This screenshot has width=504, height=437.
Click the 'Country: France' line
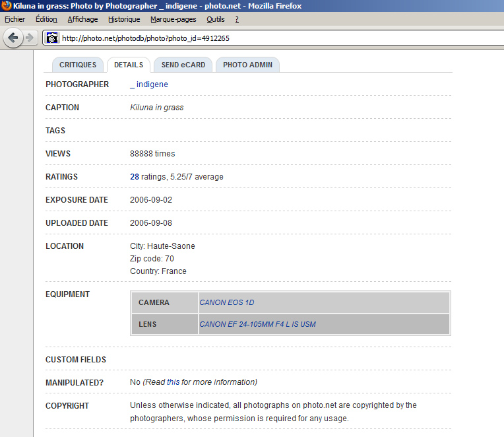[158, 271]
